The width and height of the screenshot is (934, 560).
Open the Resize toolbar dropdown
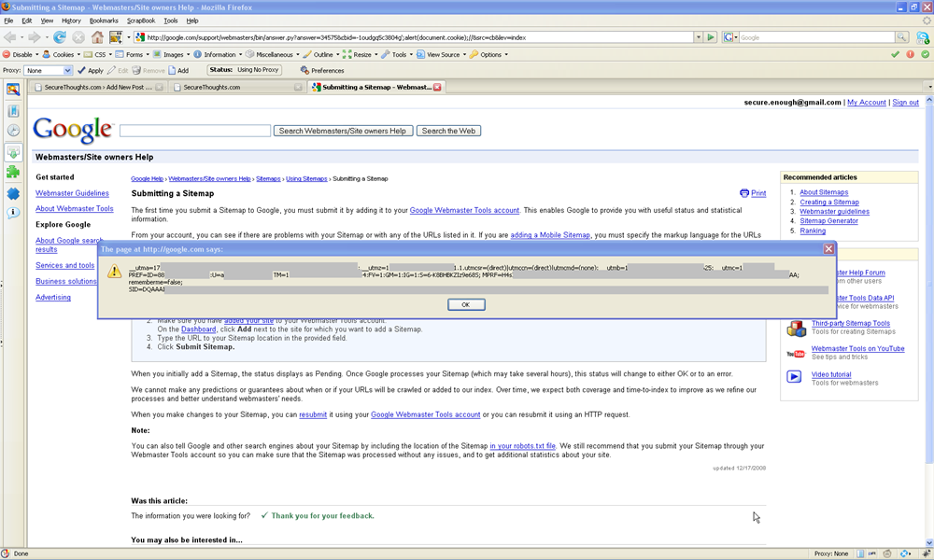coord(361,54)
